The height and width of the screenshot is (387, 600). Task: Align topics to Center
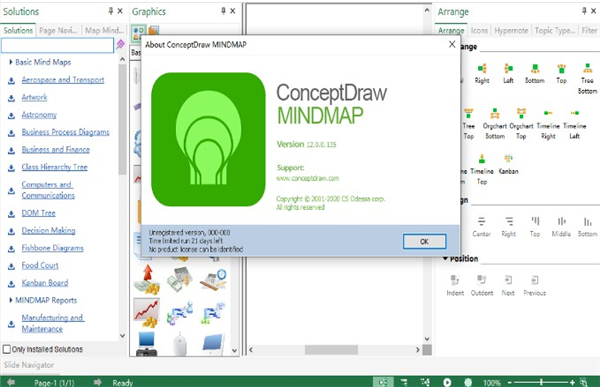[x=481, y=227]
